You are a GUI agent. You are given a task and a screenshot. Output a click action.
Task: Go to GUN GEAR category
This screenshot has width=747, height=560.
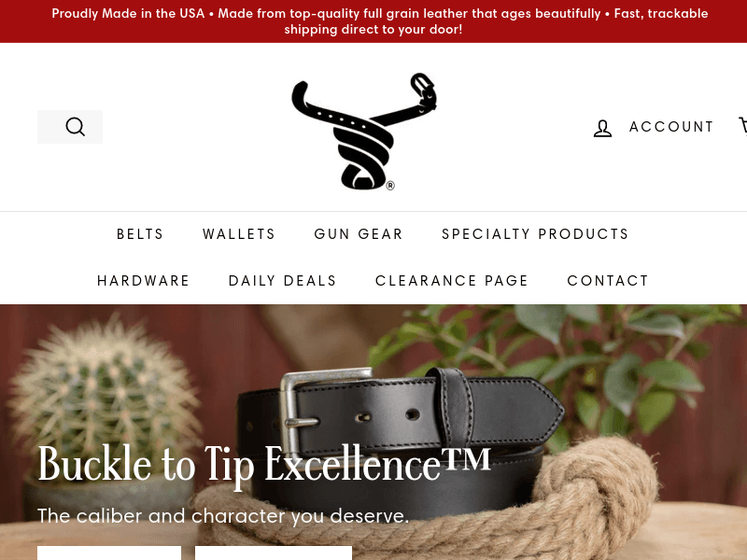[x=359, y=234]
